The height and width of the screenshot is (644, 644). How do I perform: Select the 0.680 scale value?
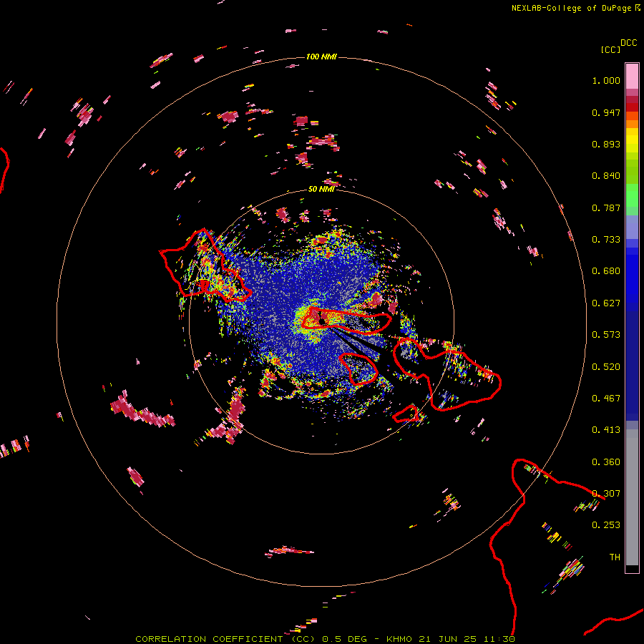tap(606, 271)
